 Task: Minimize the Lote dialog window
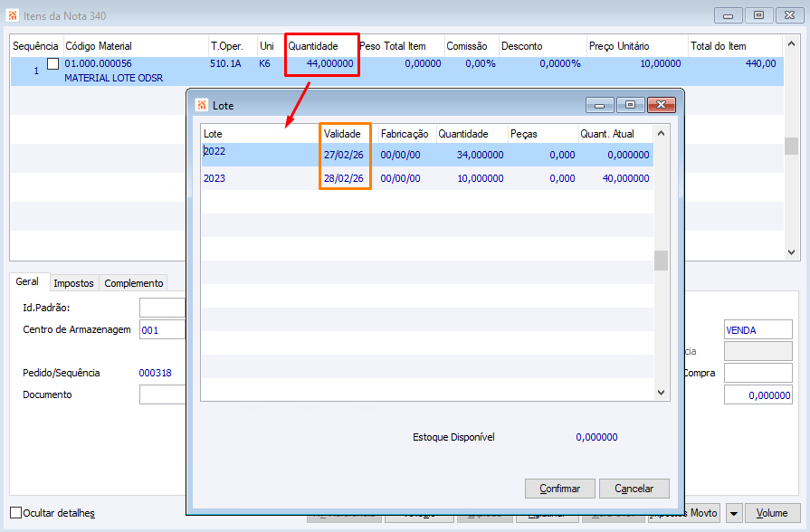pos(600,105)
